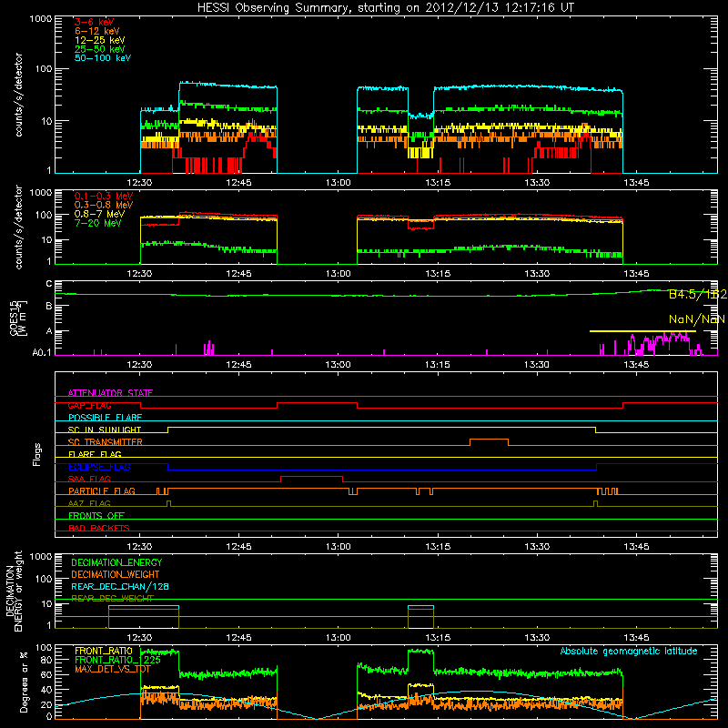728x728 pixels.
Task: Select the DECIMATION ENERGY or weight axis title
Action: (x=14, y=591)
